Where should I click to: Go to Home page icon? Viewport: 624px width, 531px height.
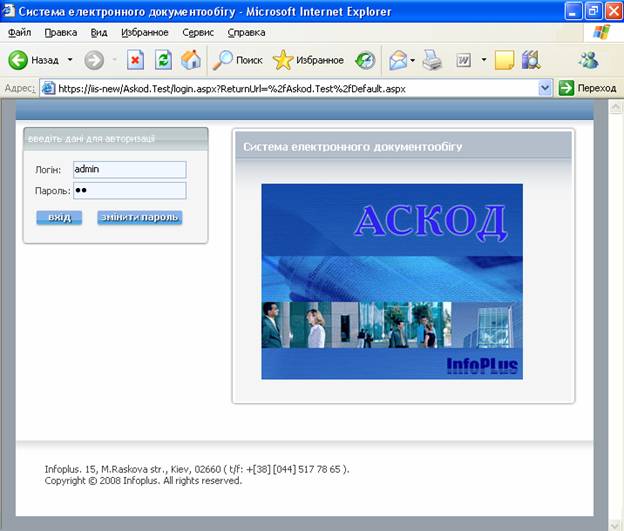pos(190,60)
